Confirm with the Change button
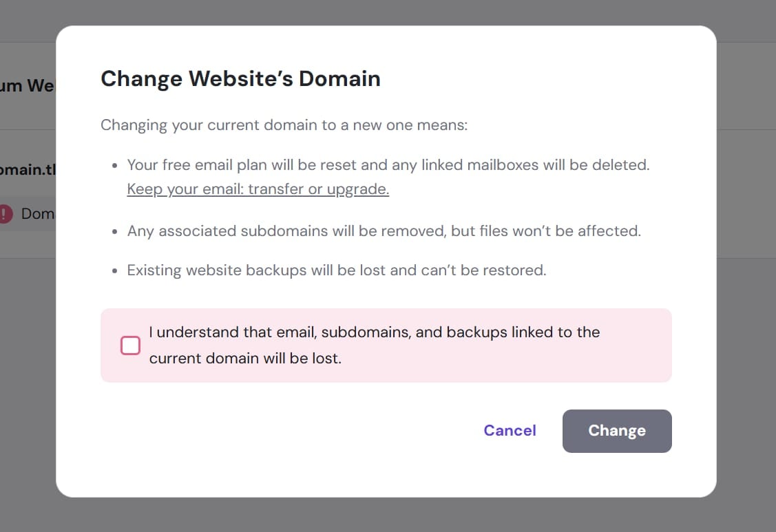The image size is (776, 532). click(x=616, y=431)
